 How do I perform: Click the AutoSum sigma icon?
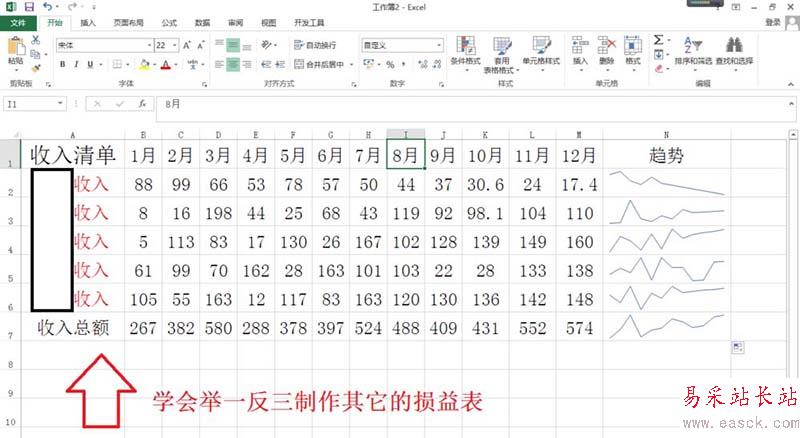659,40
